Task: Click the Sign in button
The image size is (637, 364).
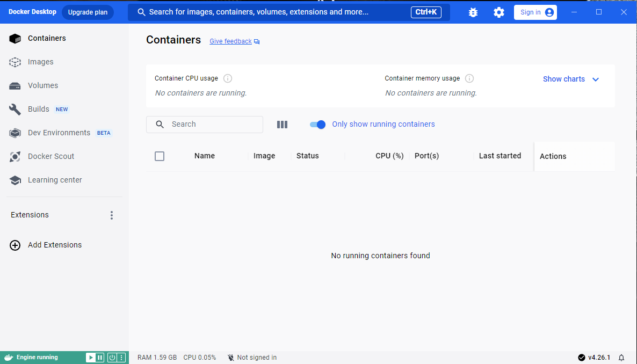Action: coord(535,12)
